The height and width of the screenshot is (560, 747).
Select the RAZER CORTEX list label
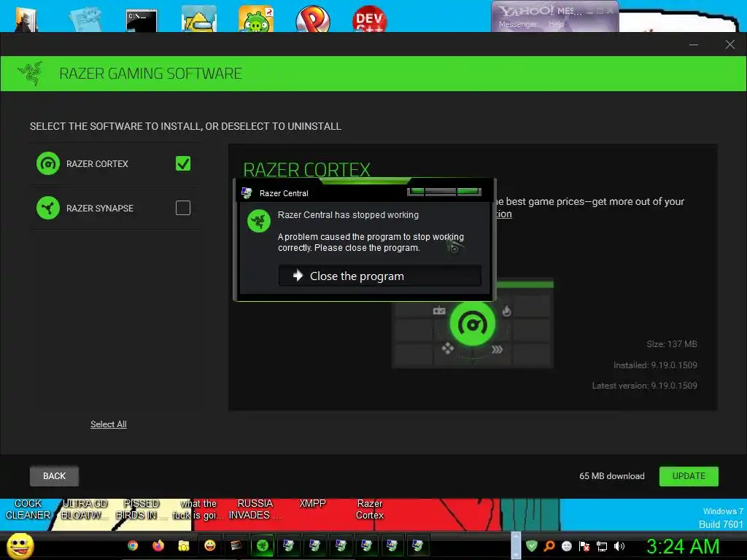(97, 164)
